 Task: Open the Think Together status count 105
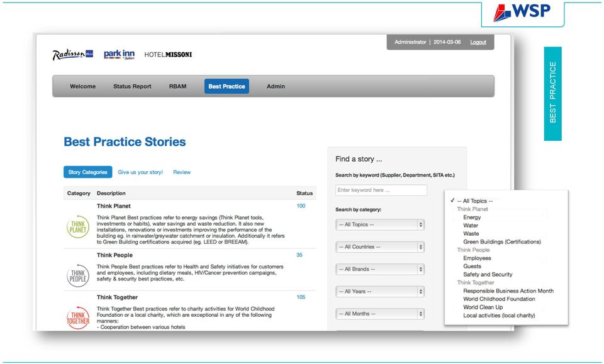click(x=301, y=297)
